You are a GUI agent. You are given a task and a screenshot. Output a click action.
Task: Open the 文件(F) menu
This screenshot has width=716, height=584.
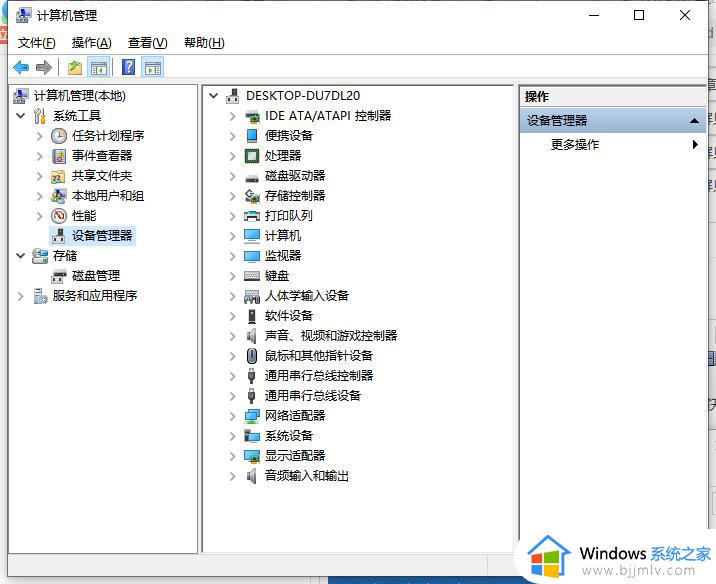(x=37, y=43)
